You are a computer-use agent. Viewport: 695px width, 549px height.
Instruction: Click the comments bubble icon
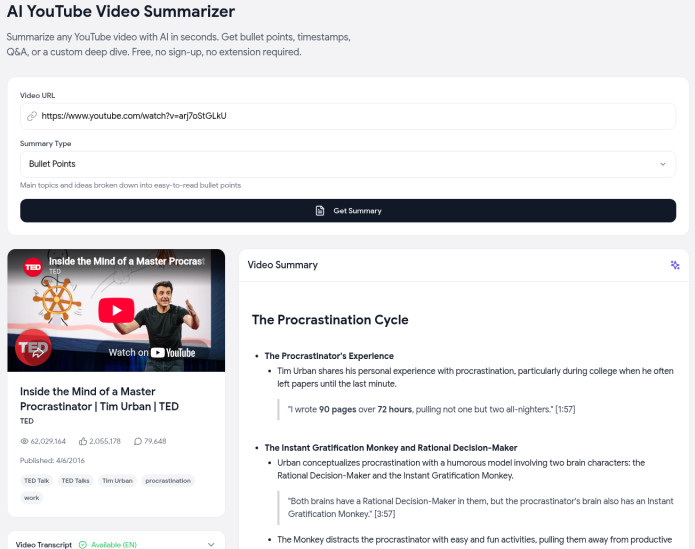(138, 441)
